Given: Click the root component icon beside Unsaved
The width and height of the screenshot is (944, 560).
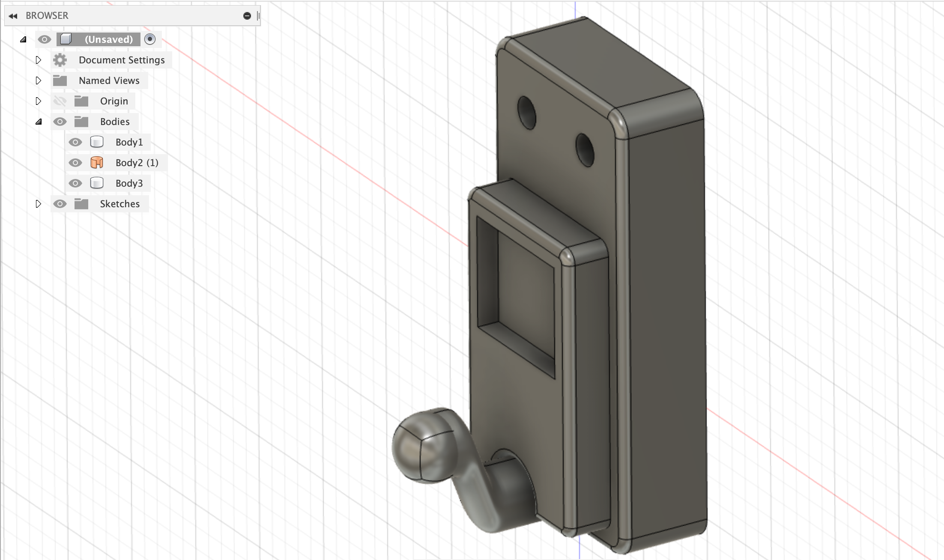Looking at the screenshot, I should pyautogui.click(x=66, y=39).
